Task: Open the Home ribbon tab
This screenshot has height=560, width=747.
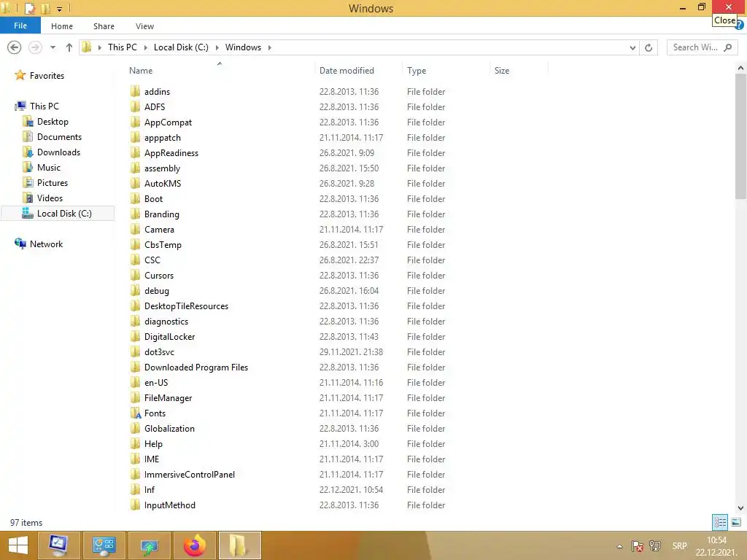Action: [x=62, y=26]
